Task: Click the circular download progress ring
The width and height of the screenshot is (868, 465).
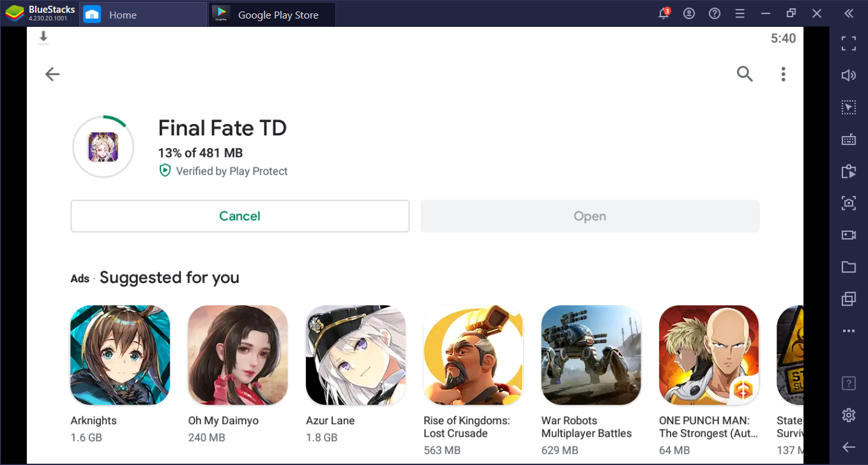Action: (x=103, y=147)
